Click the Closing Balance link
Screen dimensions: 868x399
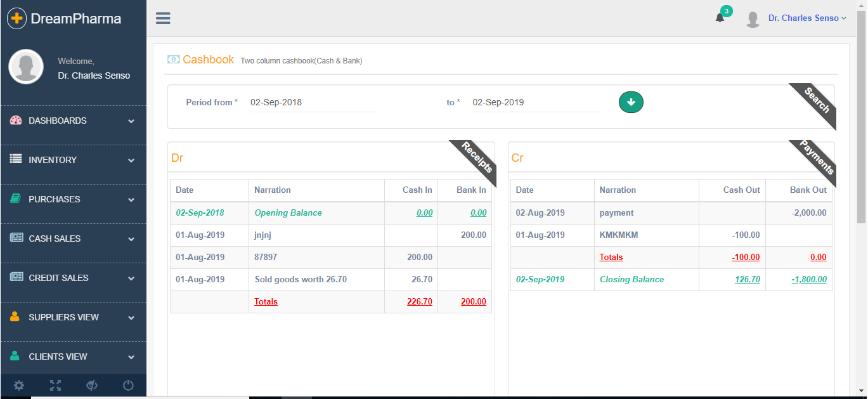click(632, 279)
